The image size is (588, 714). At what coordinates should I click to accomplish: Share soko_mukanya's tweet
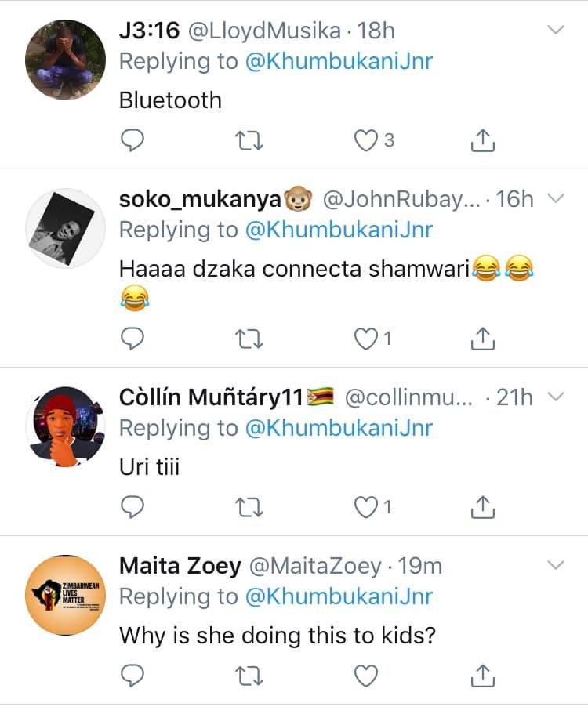point(482,339)
